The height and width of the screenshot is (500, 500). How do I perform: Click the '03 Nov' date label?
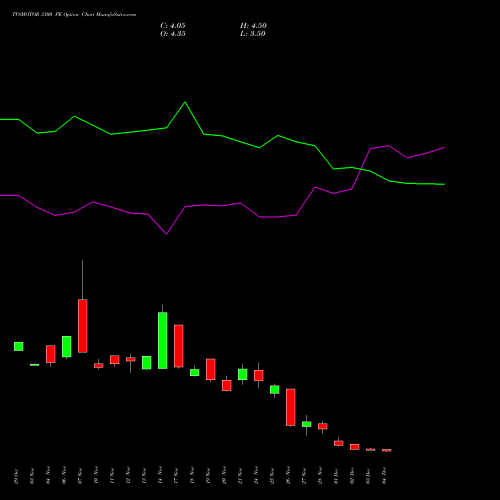pyautogui.click(x=32, y=476)
